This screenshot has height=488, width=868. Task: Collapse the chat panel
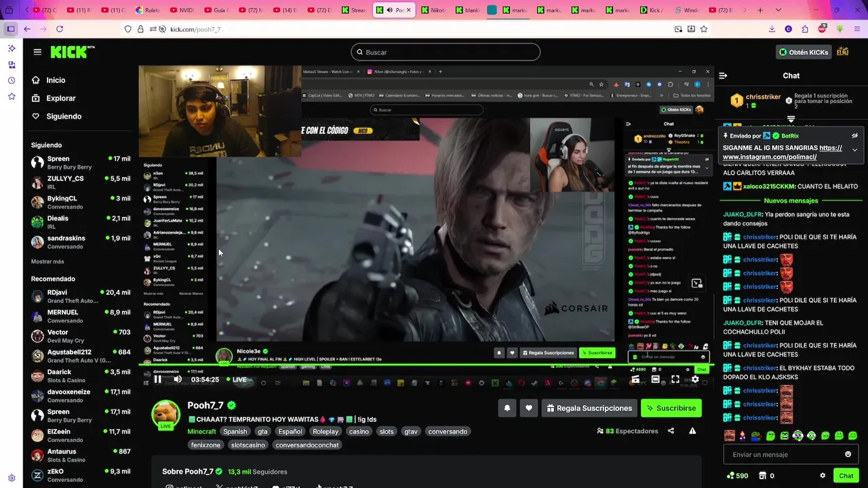[x=723, y=76]
